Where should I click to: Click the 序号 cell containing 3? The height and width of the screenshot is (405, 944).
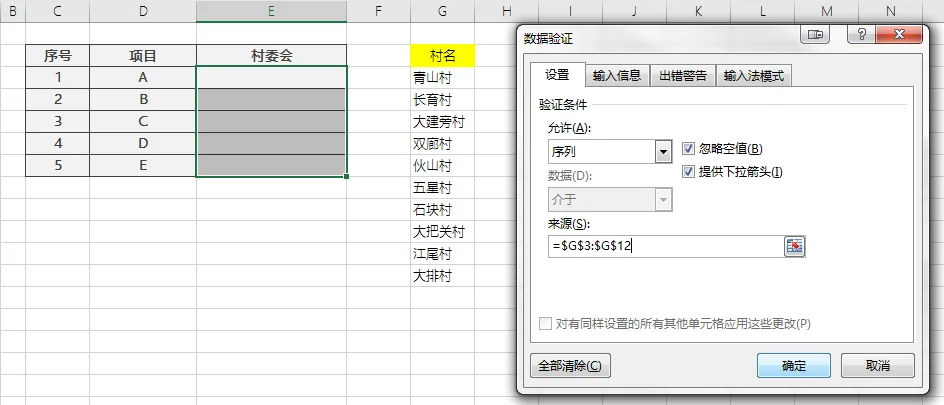57,122
